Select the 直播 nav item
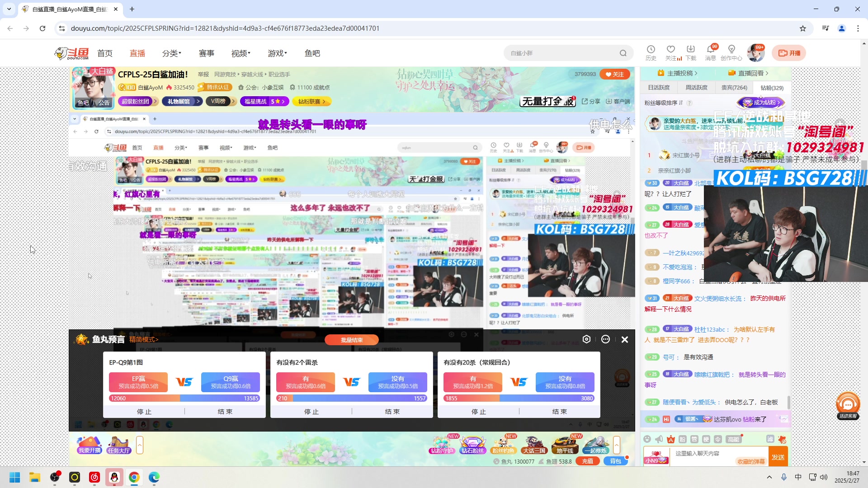Viewport: 868px width, 488px height. (x=137, y=53)
